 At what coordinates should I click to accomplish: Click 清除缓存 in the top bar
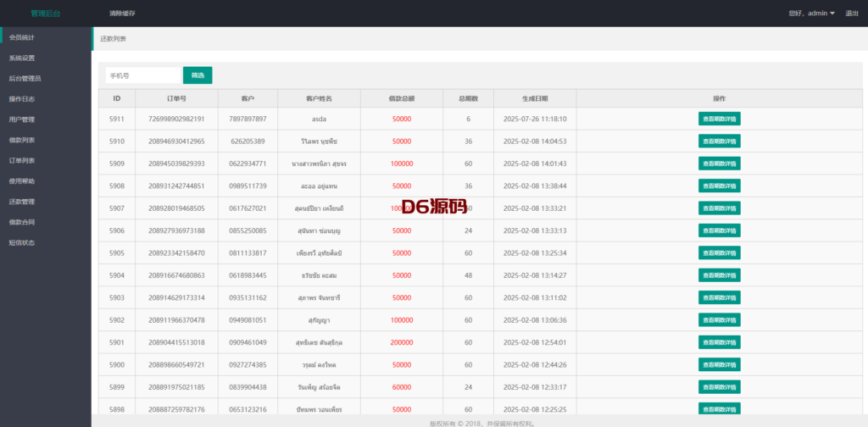122,14
